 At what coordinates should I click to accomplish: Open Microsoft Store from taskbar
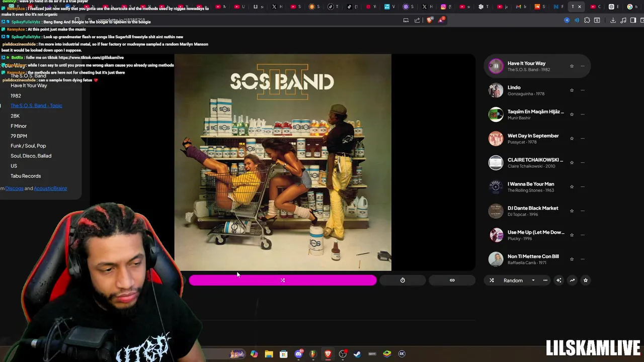point(283,354)
